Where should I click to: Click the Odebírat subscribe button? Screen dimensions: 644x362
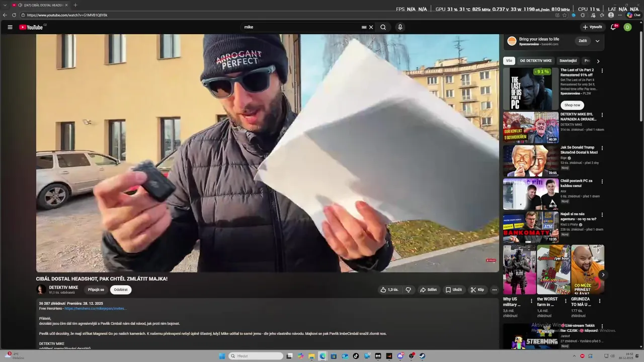click(121, 290)
